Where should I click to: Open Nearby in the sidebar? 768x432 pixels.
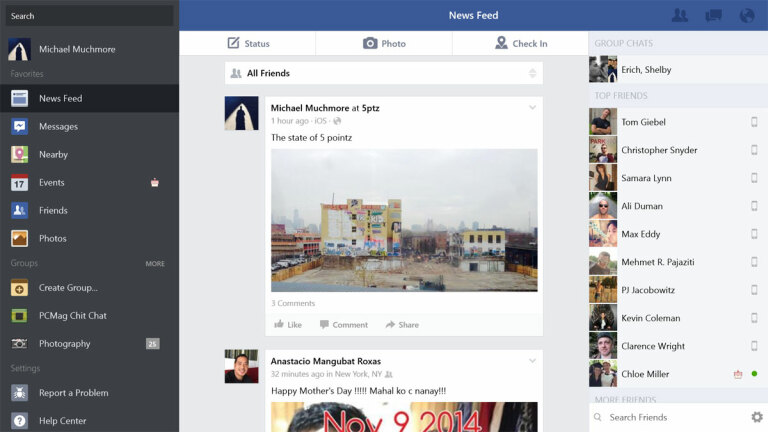click(89, 154)
